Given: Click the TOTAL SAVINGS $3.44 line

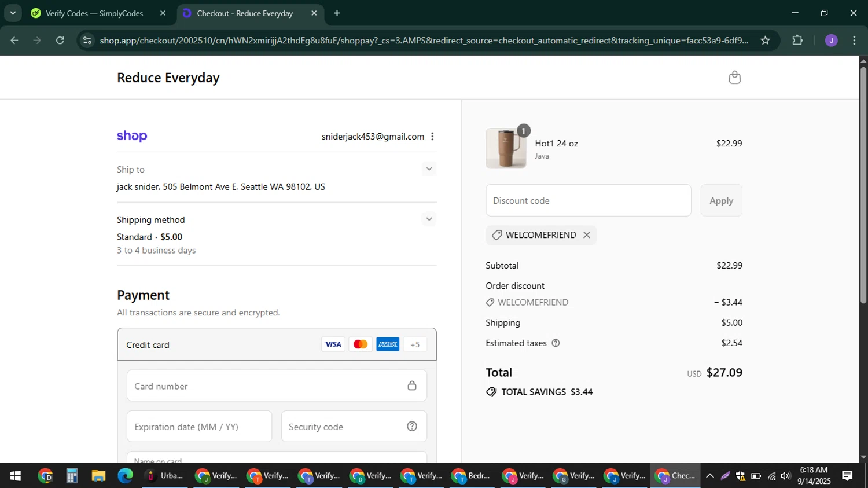Looking at the screenshot, I should click(x=540, y=392).
